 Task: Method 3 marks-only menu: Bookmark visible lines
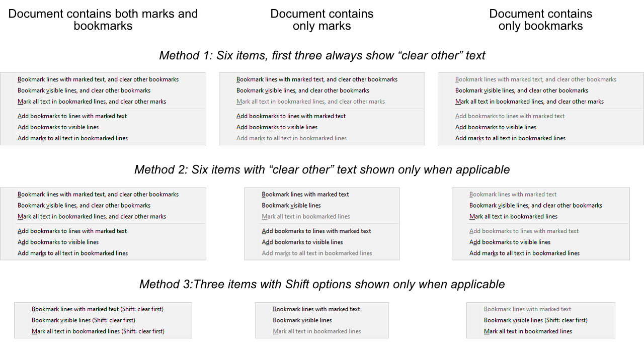(322, 320)
